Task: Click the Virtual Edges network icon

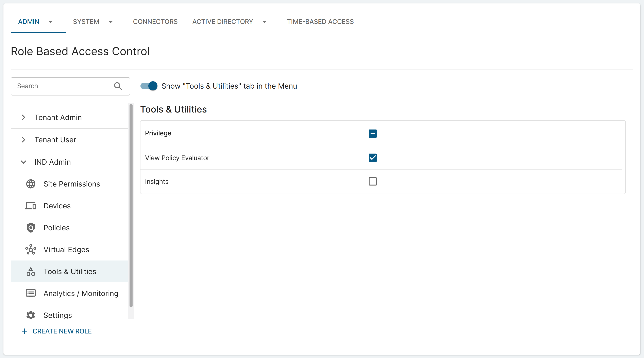Action: (x=31, y=250)
